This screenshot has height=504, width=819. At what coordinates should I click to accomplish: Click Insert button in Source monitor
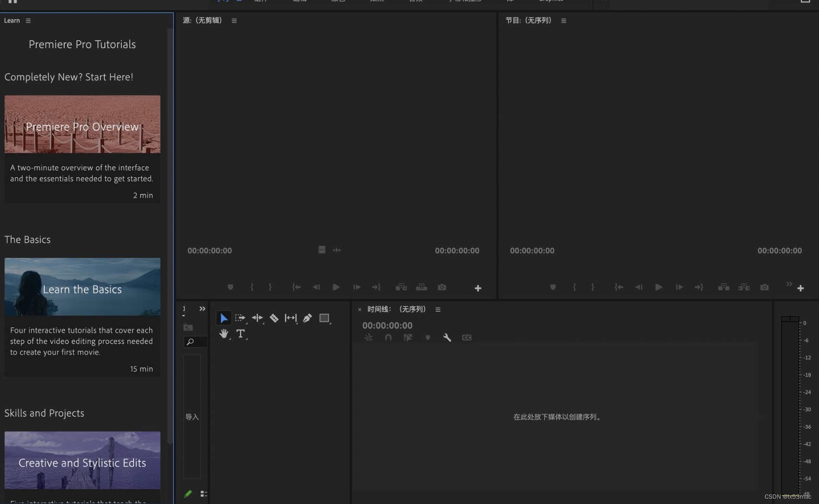(401, 287)
